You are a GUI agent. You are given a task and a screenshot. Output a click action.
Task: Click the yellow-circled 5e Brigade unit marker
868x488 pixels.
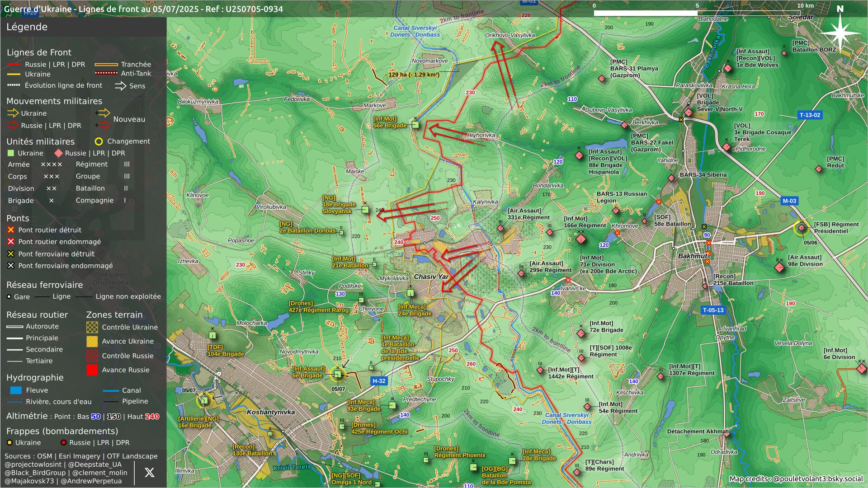point(338,374)
